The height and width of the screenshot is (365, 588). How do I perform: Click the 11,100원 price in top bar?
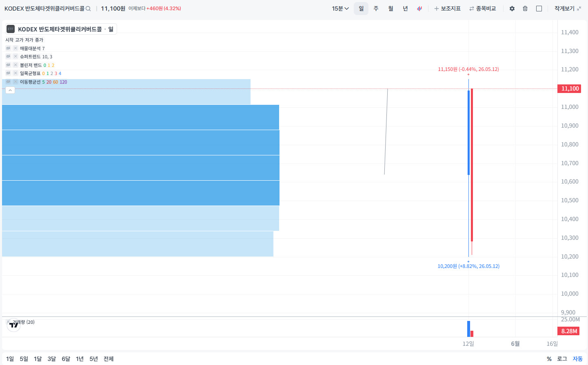pos(113,9)
